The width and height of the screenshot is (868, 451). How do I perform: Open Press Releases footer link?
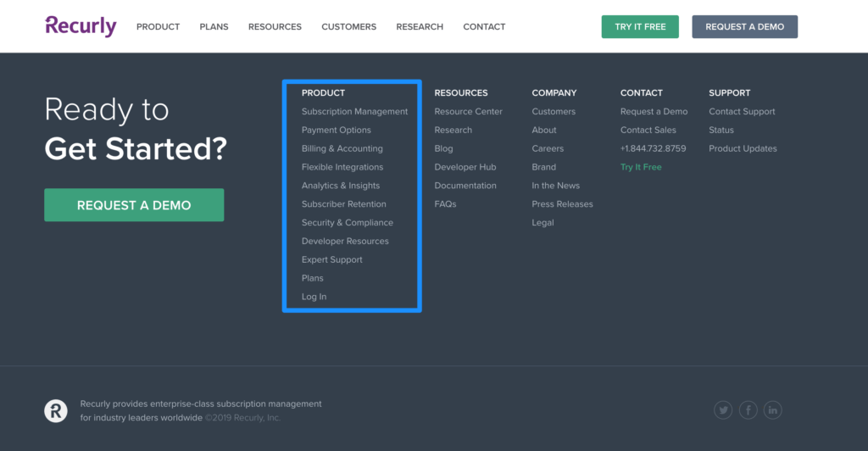563,204
